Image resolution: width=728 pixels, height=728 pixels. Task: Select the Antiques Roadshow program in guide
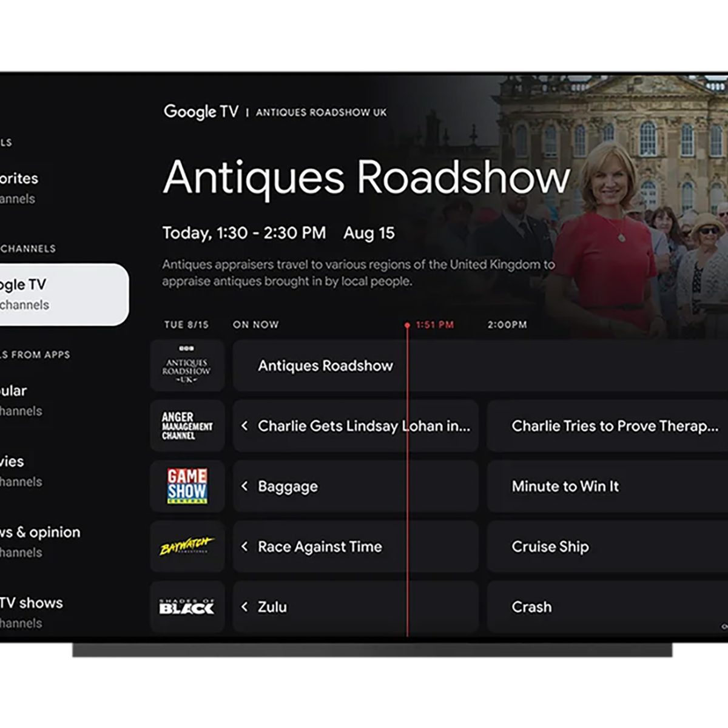click(480, 366)
